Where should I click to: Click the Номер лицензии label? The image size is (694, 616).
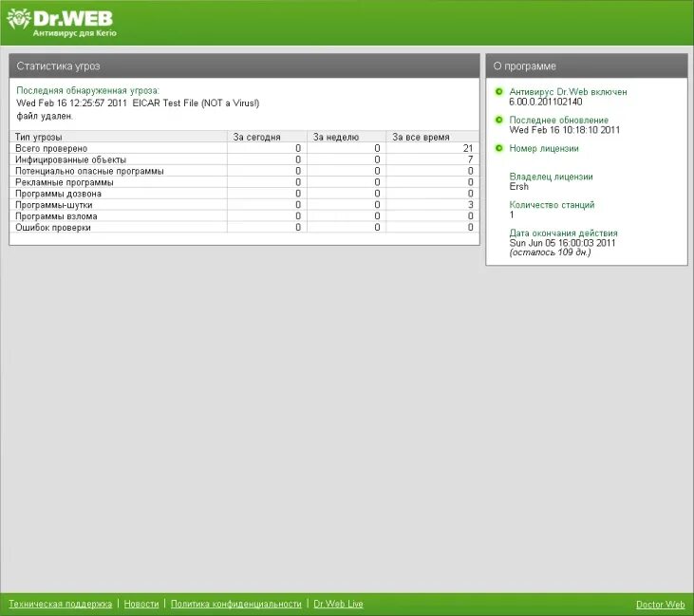click(x=543, y=148)
